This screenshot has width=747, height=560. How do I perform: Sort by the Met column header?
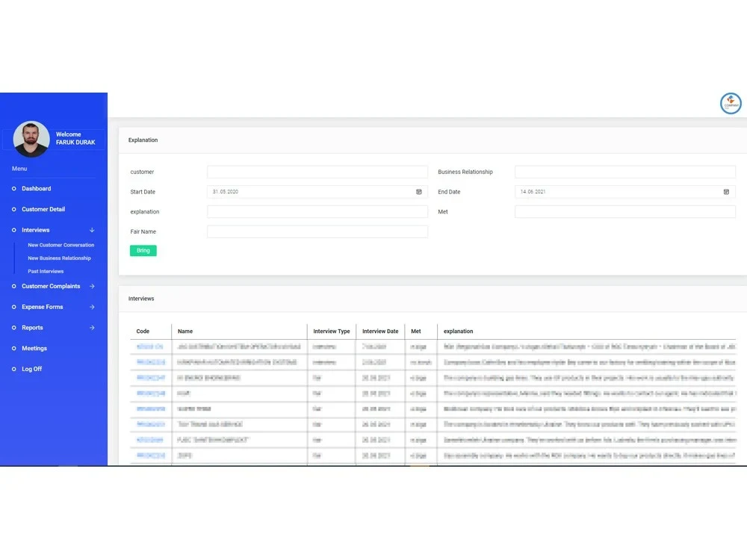416,332
